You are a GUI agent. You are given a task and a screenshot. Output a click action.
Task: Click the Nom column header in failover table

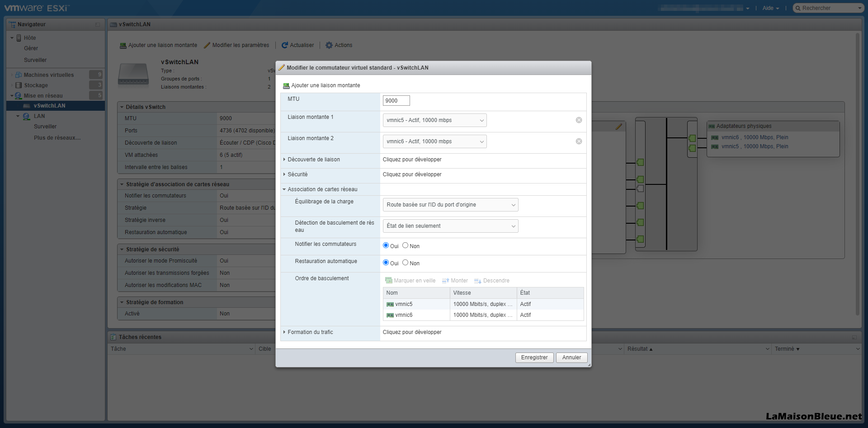coord(416,293)
